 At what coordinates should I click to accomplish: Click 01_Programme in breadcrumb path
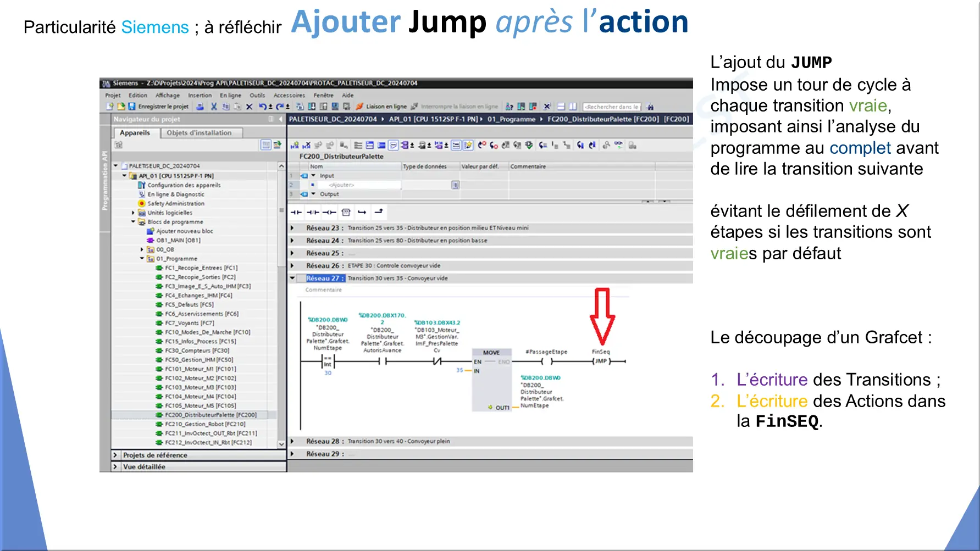tap(511, 119)
